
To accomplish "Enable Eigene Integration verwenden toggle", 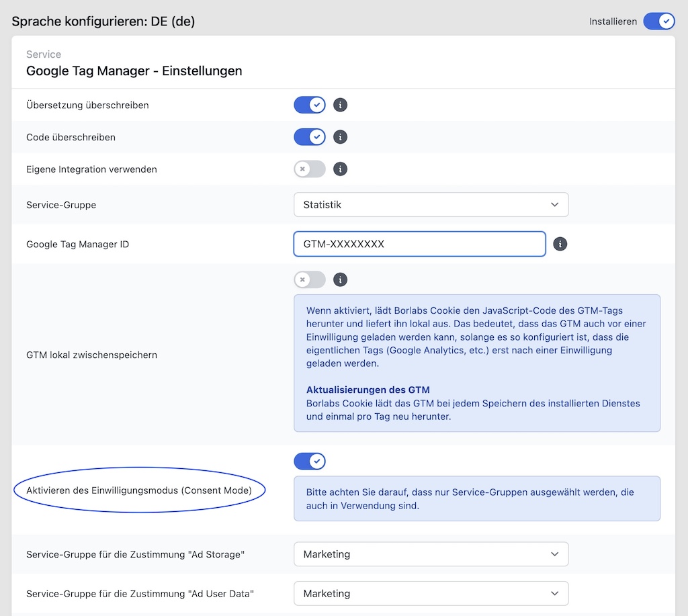I will click(x=310, y=169).
